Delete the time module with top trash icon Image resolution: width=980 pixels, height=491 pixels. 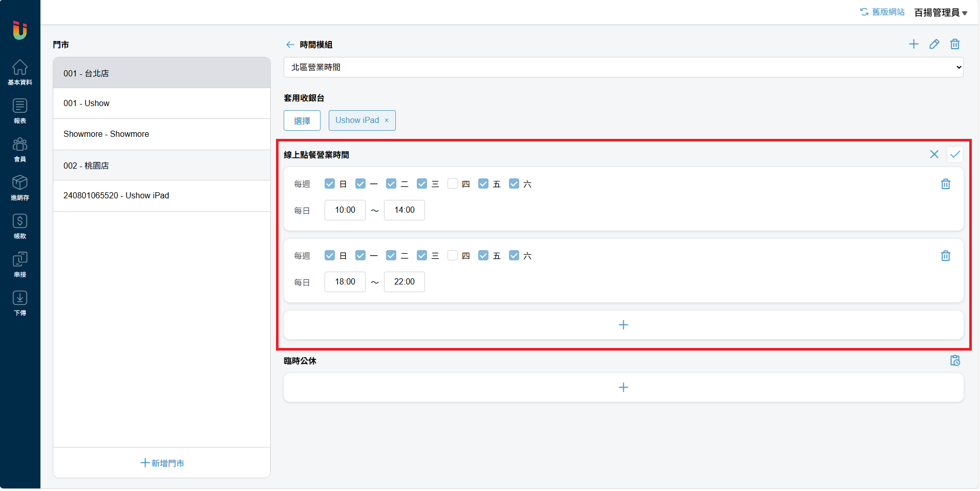tap(955, 44)
